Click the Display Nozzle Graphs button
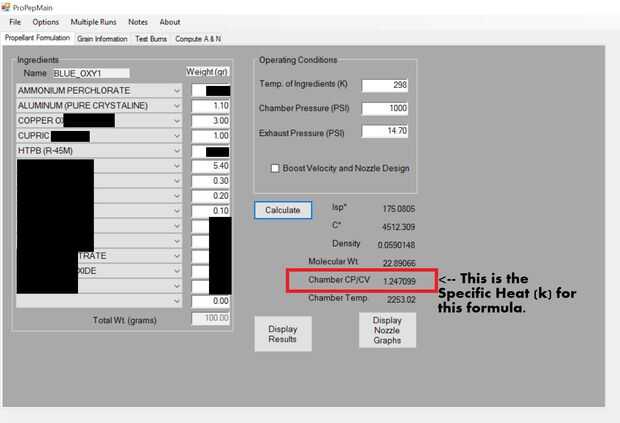The image size is (620, 423). pos(387,330)
